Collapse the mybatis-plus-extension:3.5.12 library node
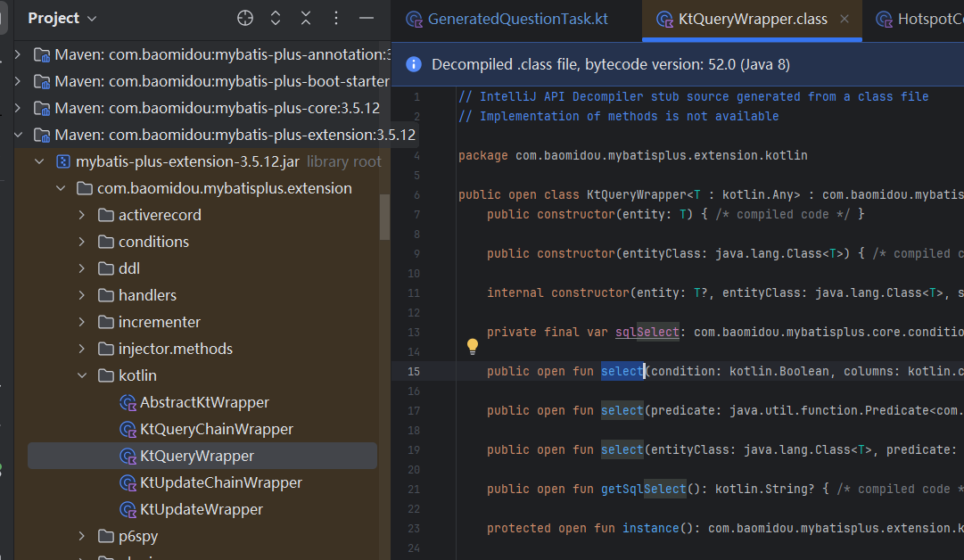Viewport: 964px width, 560px height. point(18,135)
